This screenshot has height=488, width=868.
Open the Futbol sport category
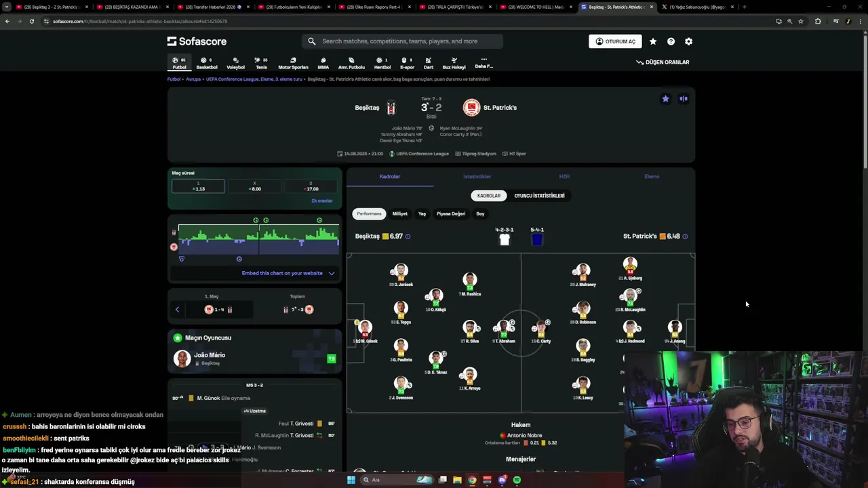(x=179, y=63)
